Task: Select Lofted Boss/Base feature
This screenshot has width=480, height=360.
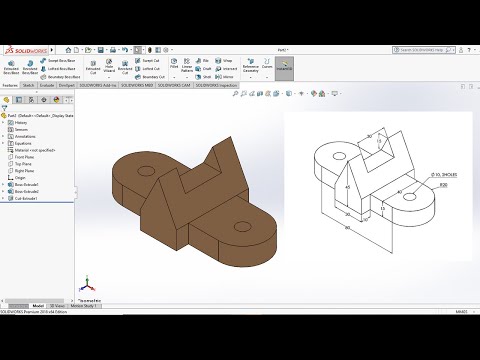Action: pos(58,69)
